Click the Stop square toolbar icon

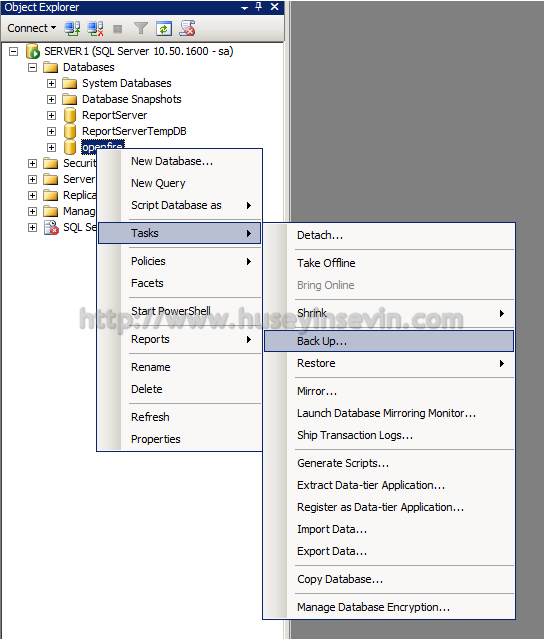(118, 29)
